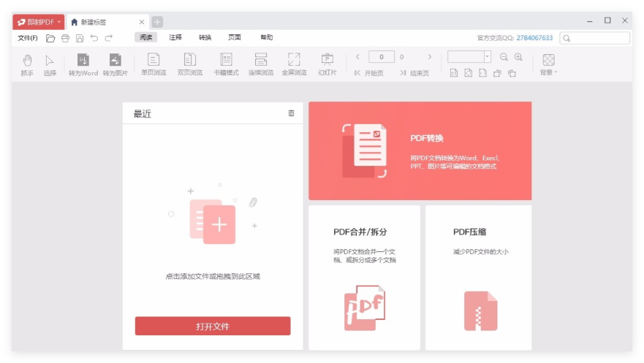
Task: Click QQ number 2784067633 link
Action: point(534,38)
